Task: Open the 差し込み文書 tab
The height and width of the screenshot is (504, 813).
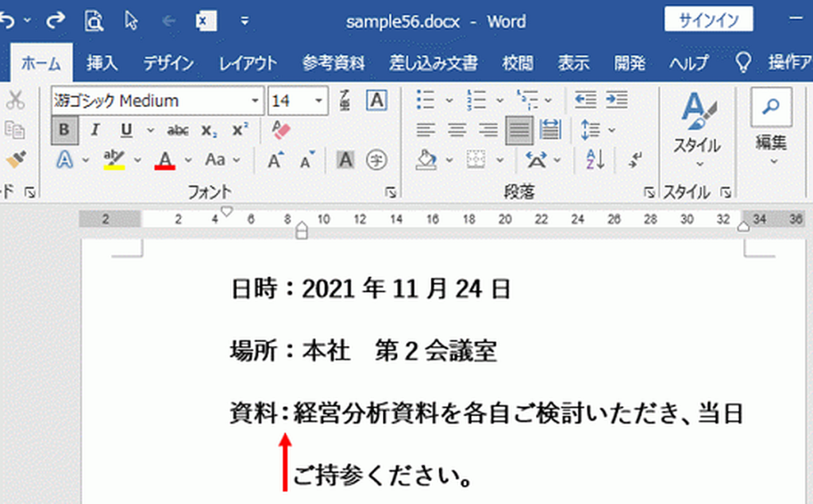Action: click(433, 63)
